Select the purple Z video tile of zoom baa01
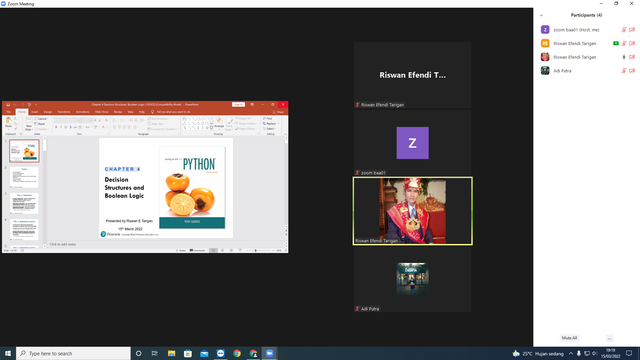The image size is (640, 360). pyautogui.click(x=413, y=143)
